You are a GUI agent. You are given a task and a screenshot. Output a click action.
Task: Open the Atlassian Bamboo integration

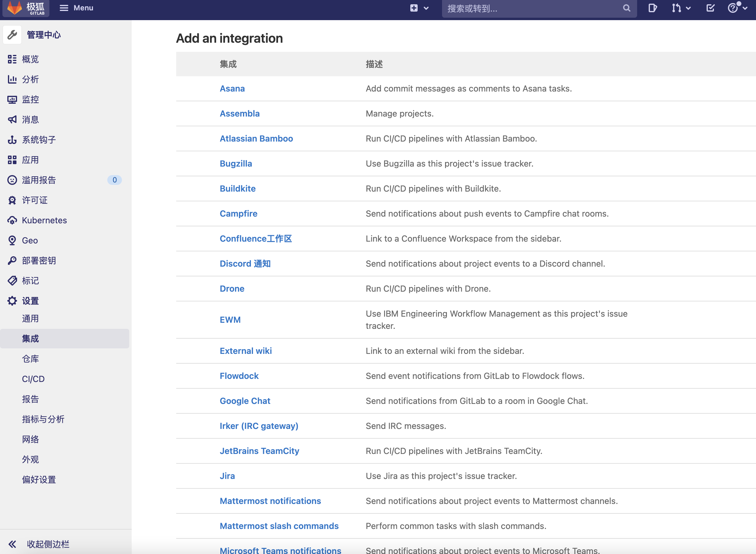256,138
